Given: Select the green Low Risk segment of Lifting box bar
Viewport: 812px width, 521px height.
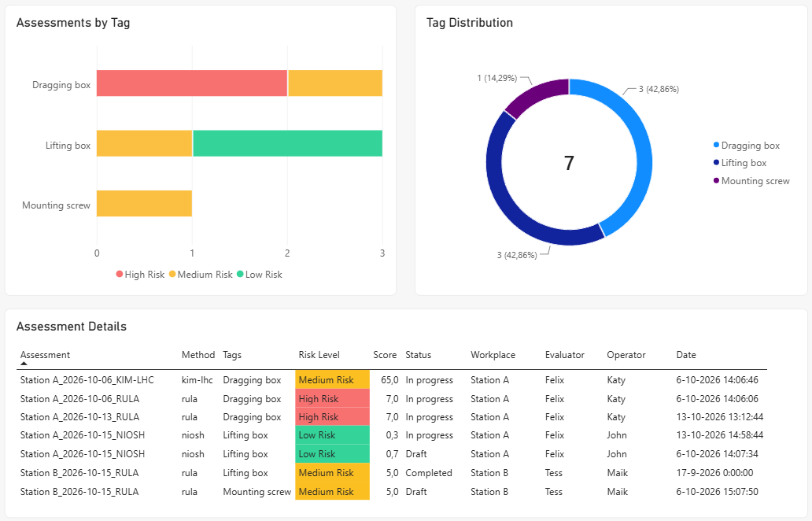Looking at the screenshot, I should 287,143.
